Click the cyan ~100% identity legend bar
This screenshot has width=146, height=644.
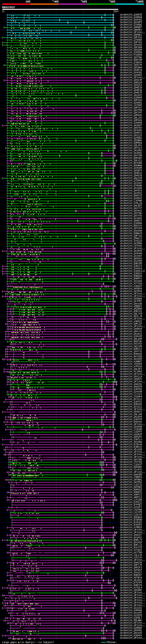[x=130, y=4]
